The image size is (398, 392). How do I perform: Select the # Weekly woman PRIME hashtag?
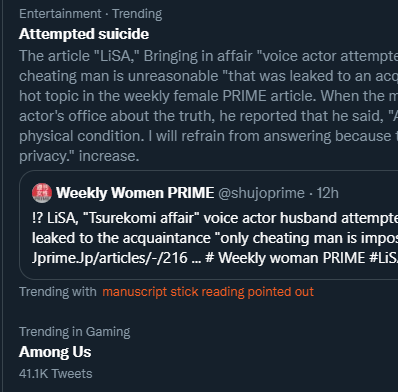click(x=285, y=258)
